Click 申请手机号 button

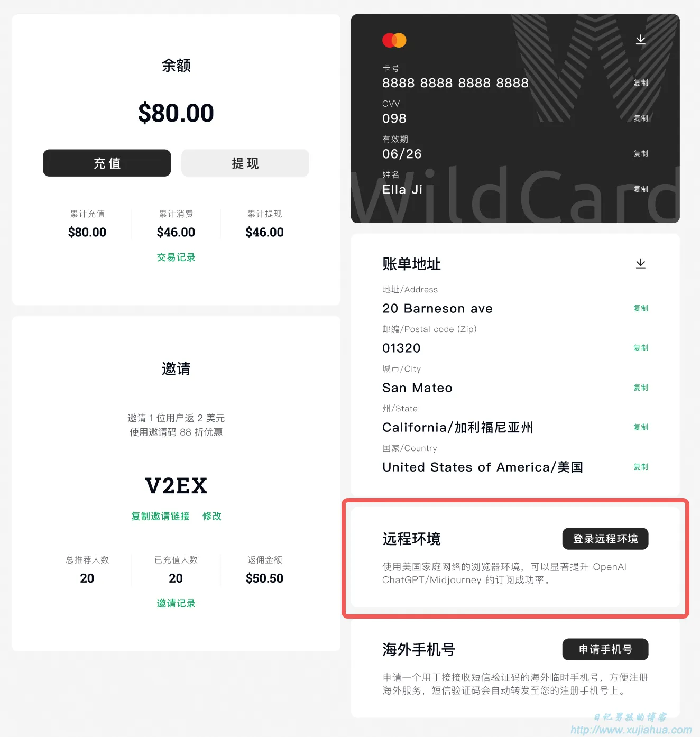coord(605,649)
